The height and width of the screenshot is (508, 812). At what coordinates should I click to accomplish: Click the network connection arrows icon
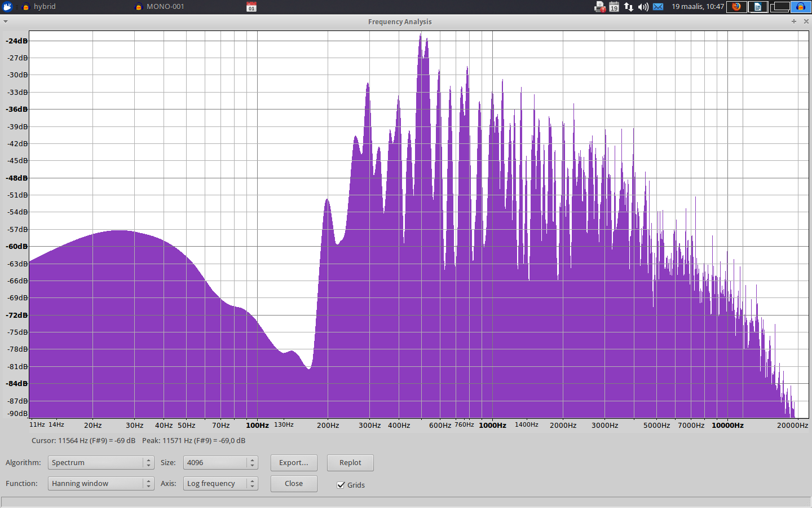628,7
